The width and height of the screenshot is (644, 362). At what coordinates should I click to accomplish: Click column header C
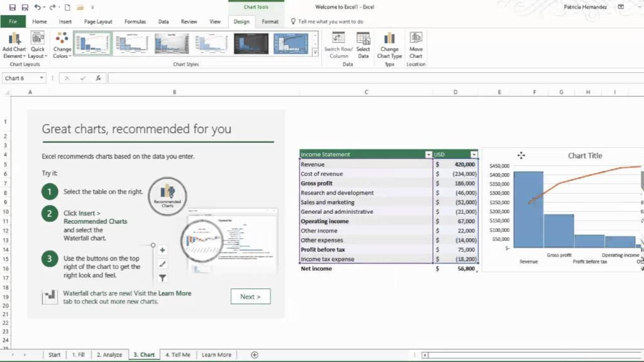point(366,92)
